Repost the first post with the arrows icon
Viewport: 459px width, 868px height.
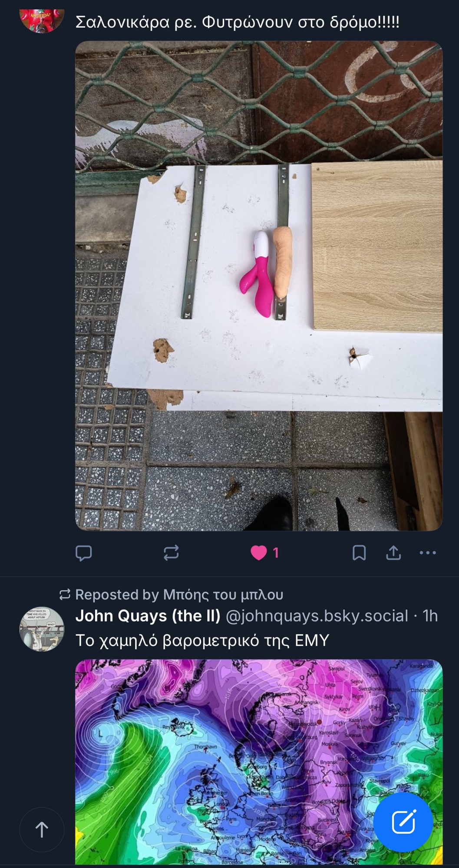[x=171, y=553]
